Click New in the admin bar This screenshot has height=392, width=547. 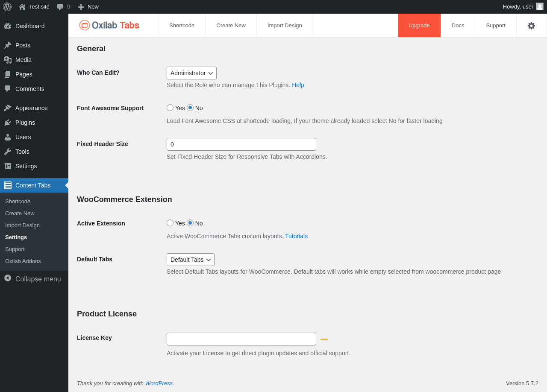[x=93, y=7]
